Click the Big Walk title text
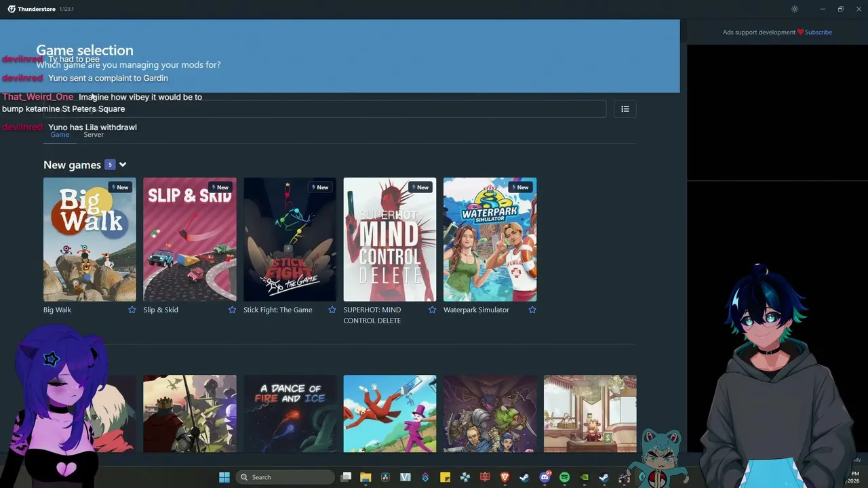This screenshot has height=488, width=868. pyautogui.click(x=57, y=310)
